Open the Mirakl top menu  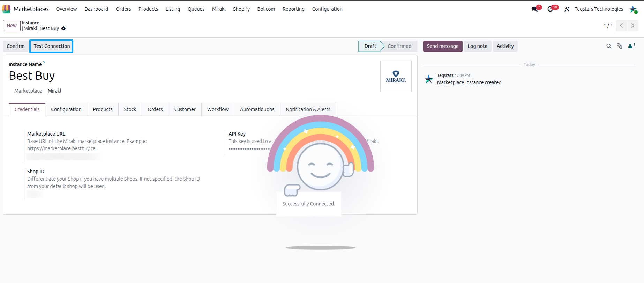point(219,9)
